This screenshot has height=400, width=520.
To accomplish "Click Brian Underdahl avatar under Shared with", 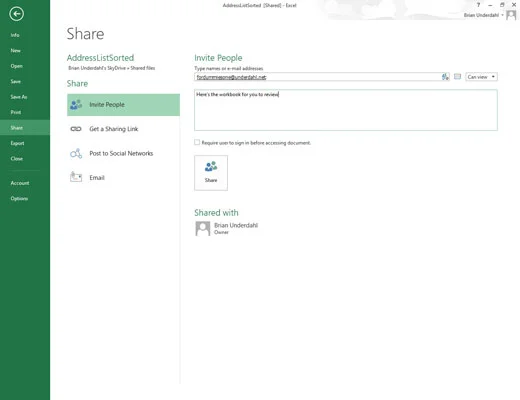I will tap(203, 229).
